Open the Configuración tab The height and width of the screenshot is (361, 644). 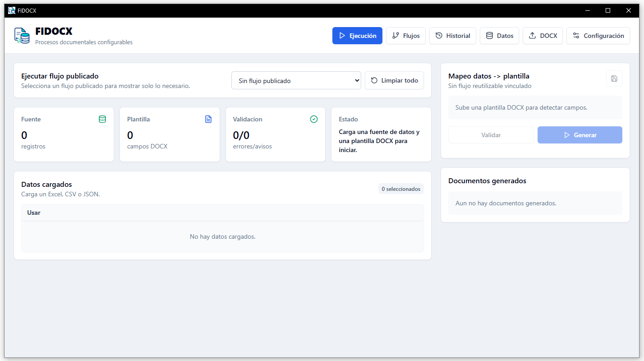[x=598, y=36]
